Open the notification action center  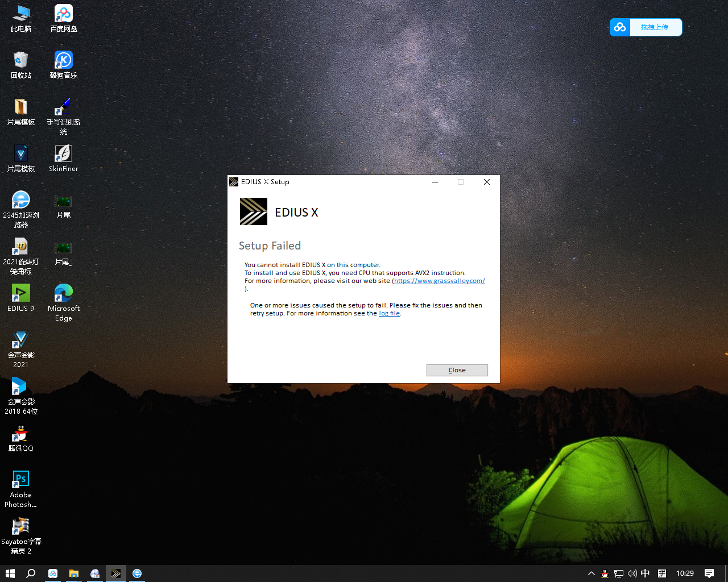pos(709,573)
